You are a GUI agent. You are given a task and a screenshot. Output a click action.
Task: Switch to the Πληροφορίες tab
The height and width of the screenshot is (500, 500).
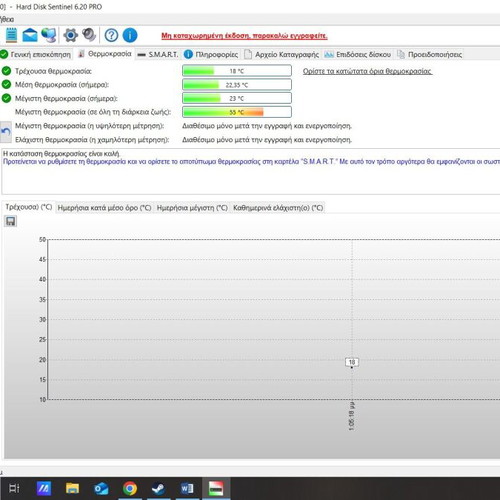[x=211, y=54]
